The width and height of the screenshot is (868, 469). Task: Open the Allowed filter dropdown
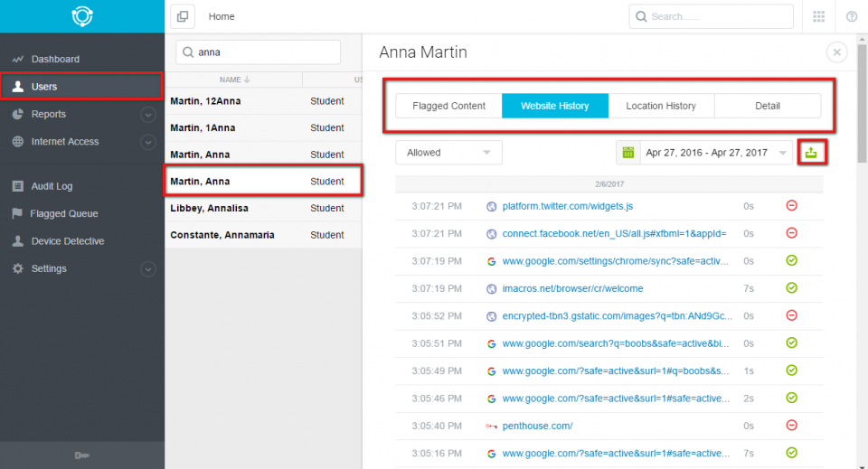point(449,153)
